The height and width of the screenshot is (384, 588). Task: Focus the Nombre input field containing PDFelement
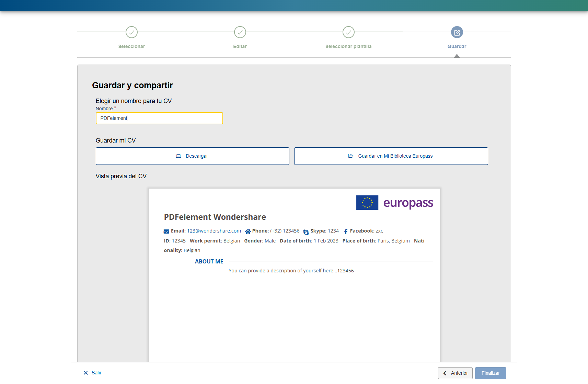click(x=159, y=118)
